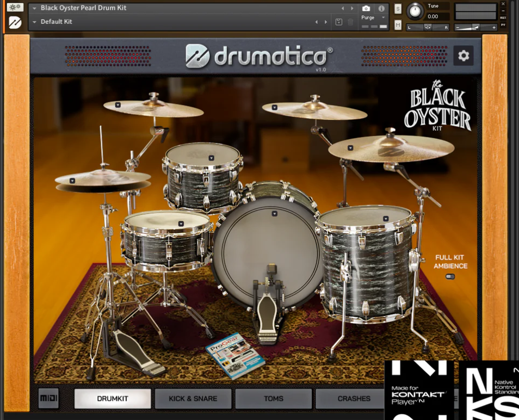519x420 pixels.
Task: Click the "v1.0" version text
Action: (321, 70)
